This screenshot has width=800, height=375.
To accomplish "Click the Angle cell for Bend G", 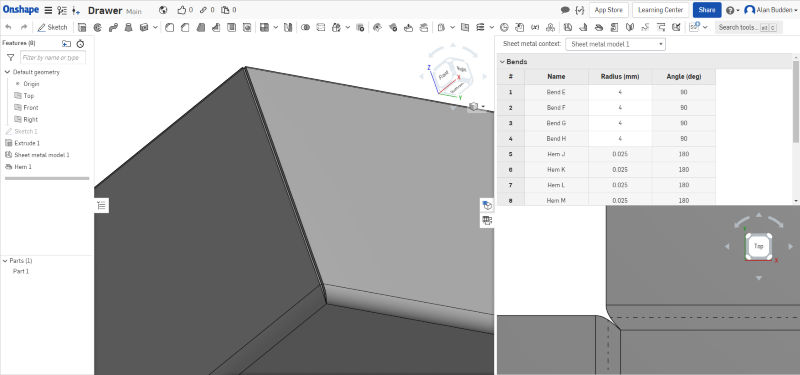I will point(684,123).
